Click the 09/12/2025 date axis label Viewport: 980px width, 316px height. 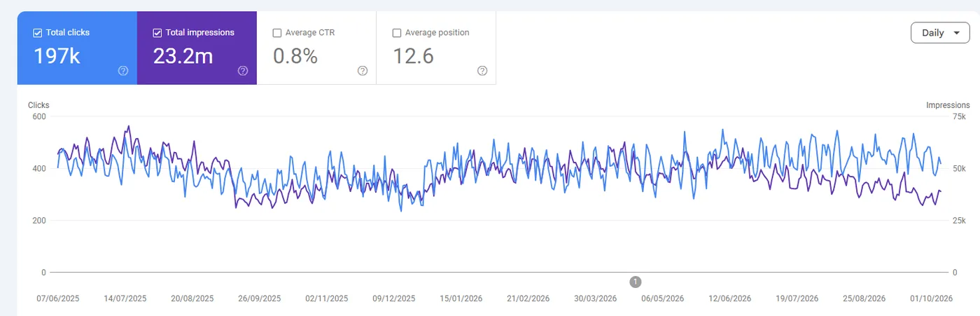pyautogui.click(x=393, y=298)
